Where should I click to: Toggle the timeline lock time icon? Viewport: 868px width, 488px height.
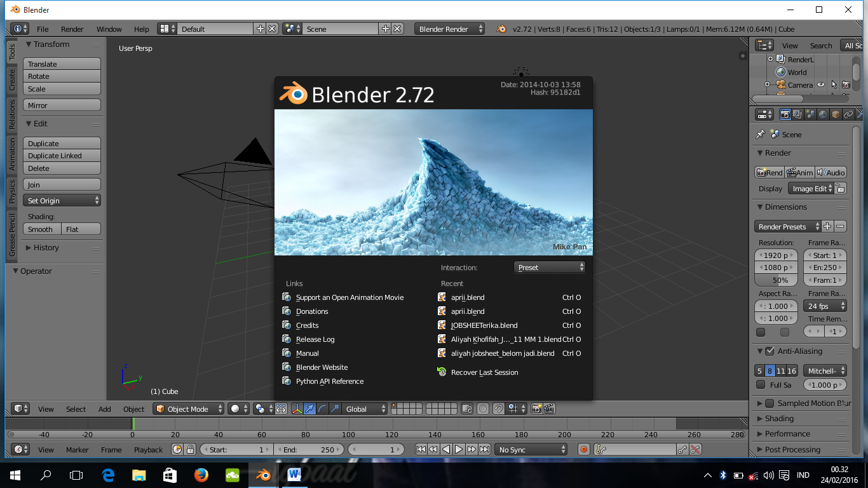pyautogui.click(x=191, y=449)
